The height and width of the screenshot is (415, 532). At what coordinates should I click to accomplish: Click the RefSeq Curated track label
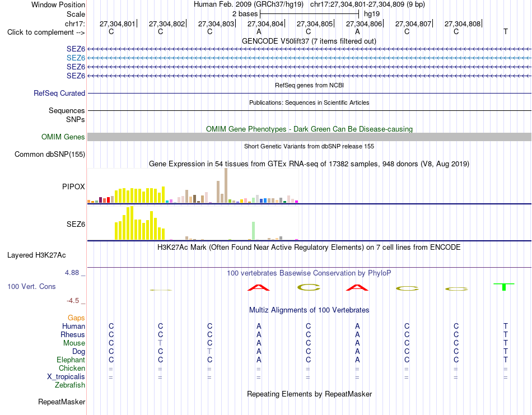(59, 94)
